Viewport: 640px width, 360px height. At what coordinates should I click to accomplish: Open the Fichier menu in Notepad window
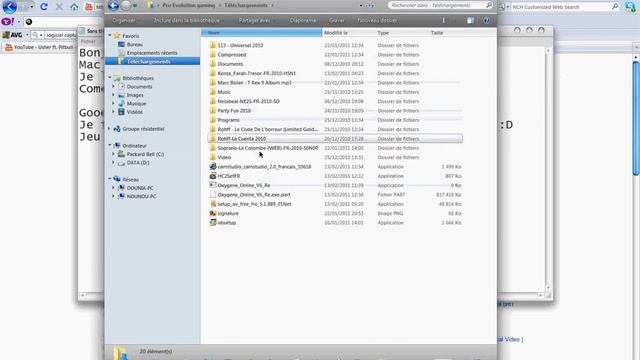[x=88, y=41]
